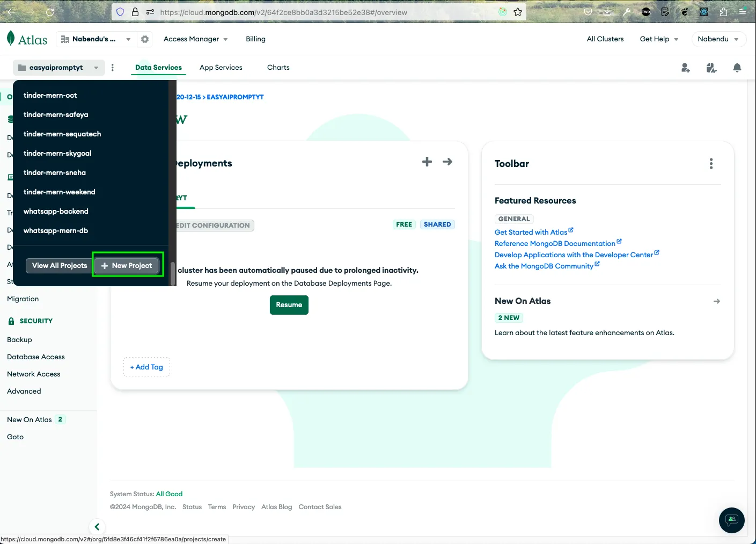Select tinder-mern-oct project
Screen dimensions: 756x544
coord(91,95)
